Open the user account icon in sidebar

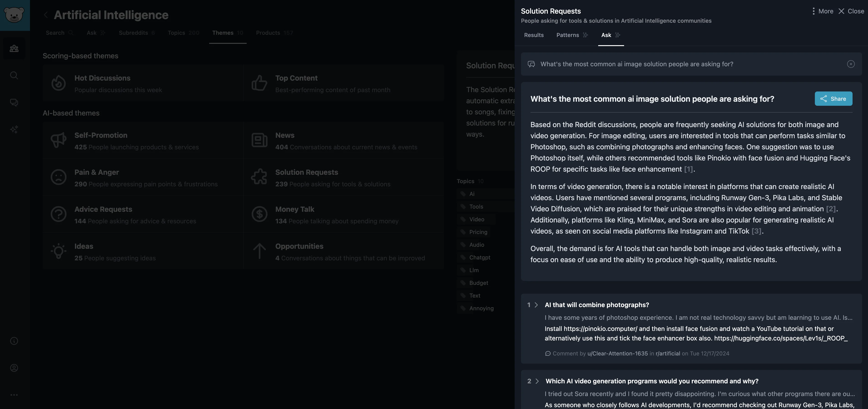(14, 368)
